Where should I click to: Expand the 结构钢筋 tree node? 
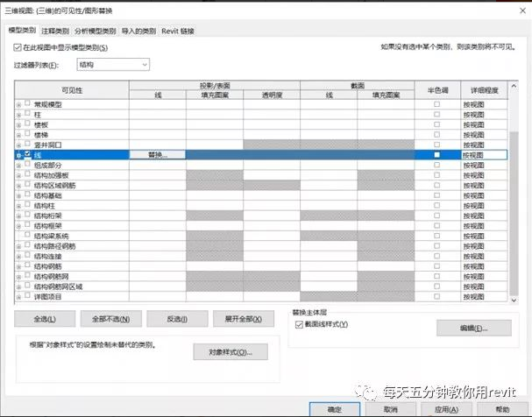point(18,267)
